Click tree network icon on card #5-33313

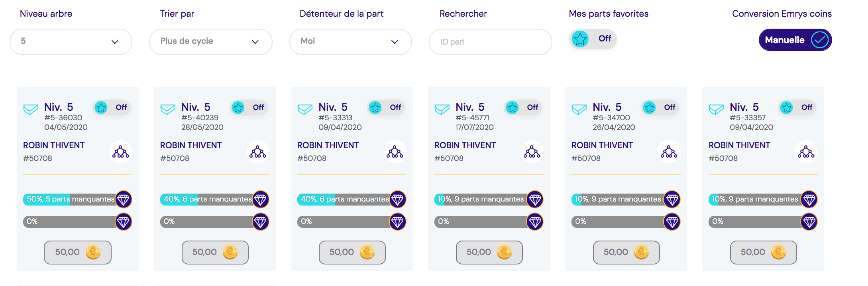tap(395, 152)
